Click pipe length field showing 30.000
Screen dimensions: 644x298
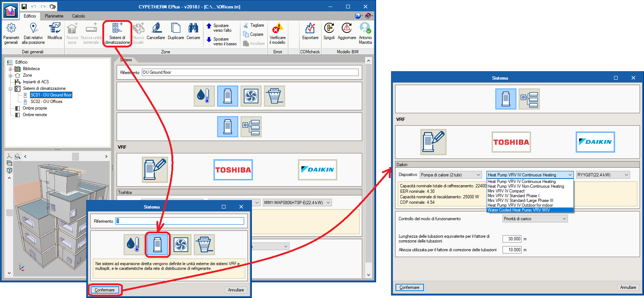pyautogui.click(x=512, y=239)
